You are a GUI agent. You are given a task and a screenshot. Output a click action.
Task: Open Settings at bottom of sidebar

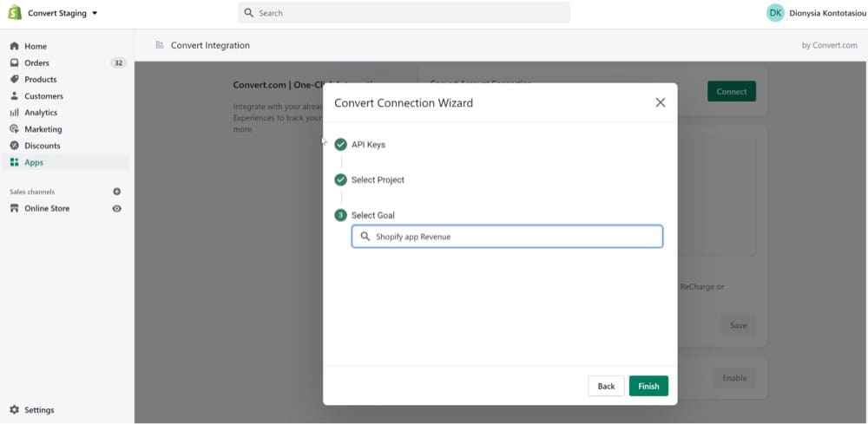(38, 409)
